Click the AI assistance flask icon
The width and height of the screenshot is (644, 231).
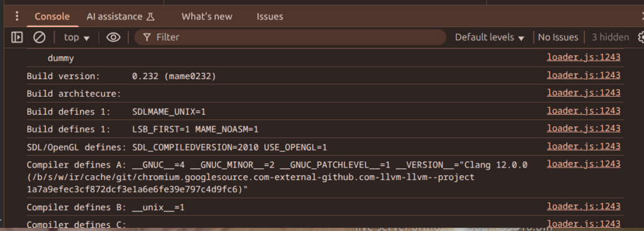(150, 17)
